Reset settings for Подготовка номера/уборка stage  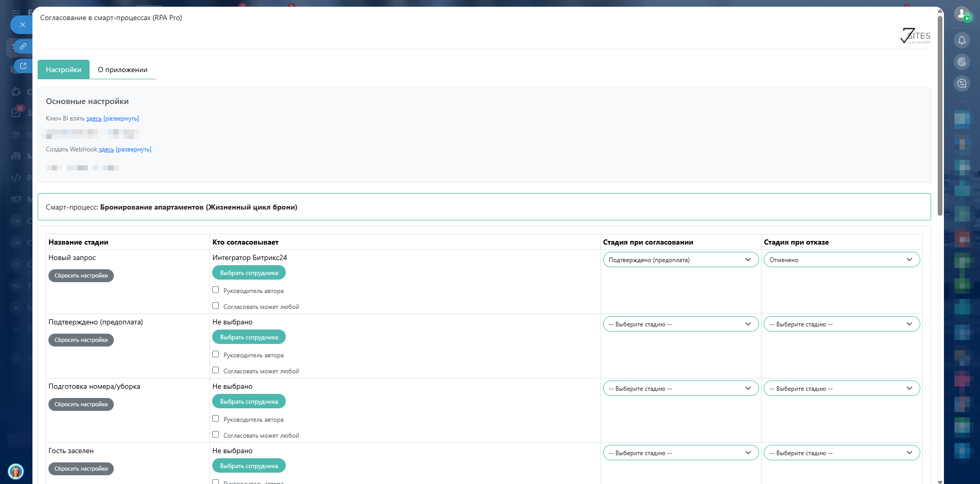tap(81, 404)
